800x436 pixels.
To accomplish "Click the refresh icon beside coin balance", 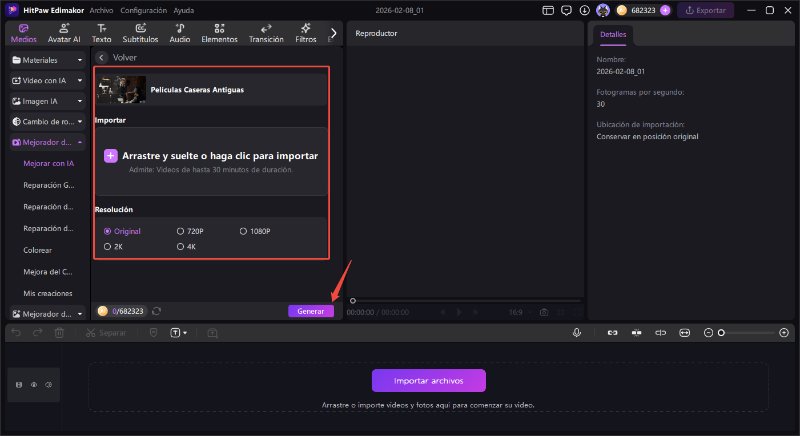I will [x=157, y=311].
